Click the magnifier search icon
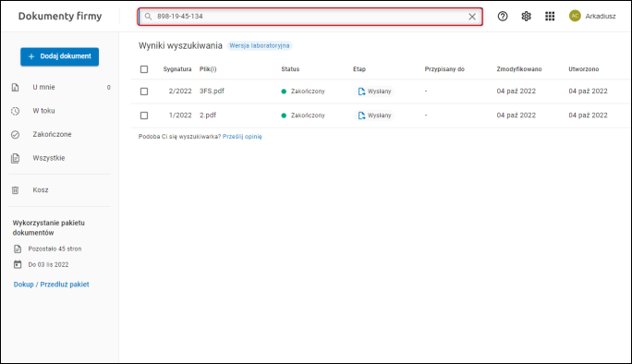The image size is (632, 364). [x=149, y=17]
